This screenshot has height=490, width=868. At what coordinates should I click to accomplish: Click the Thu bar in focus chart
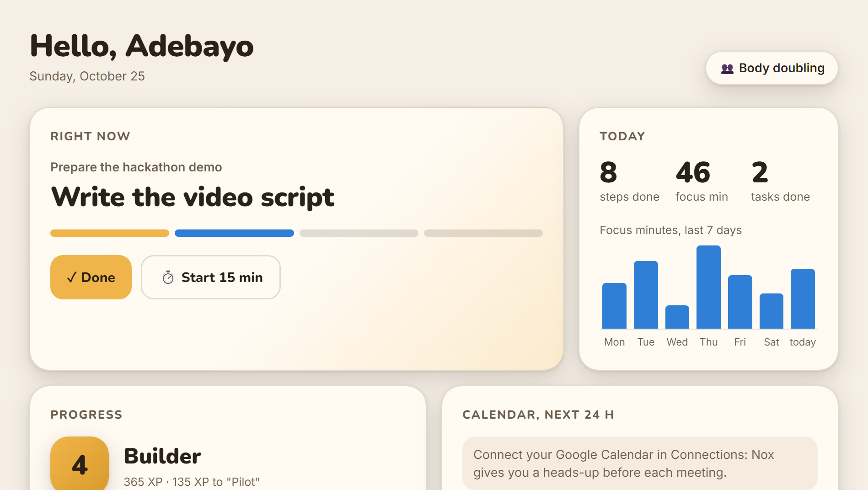(x=708, y=287)
